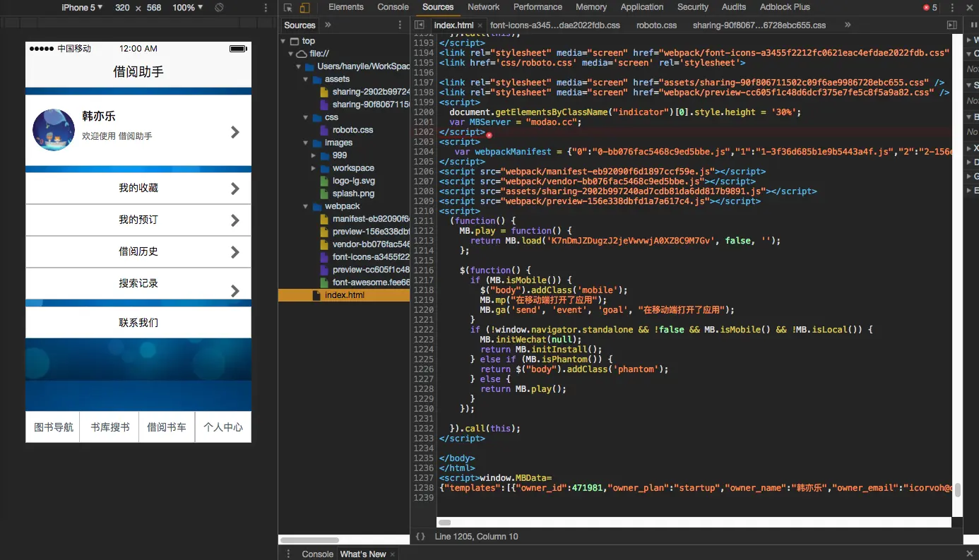
Task: Open the iPhone 5 device dropdown
Action: [x=82, y=8]
